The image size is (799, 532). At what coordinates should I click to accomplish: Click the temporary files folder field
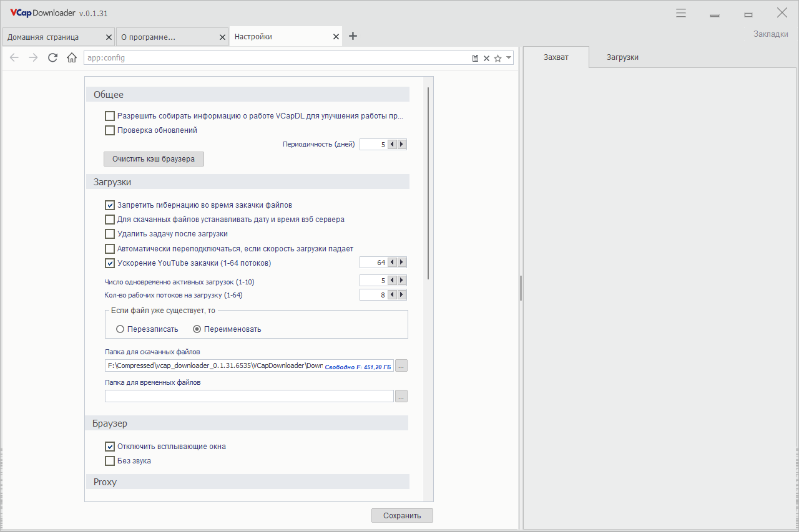(x=249, y=396)
